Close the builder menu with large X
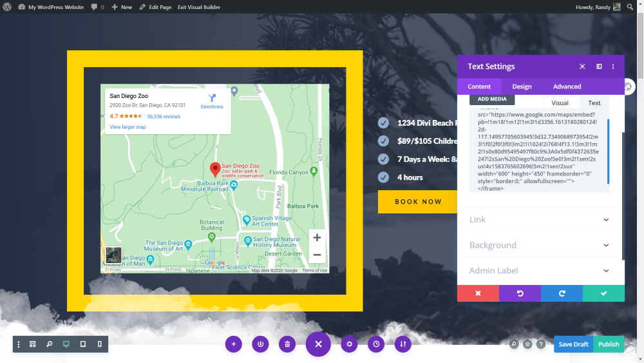The width and height of the screenshot is (644, 363). pyautogui.click(x=318, y=344)
